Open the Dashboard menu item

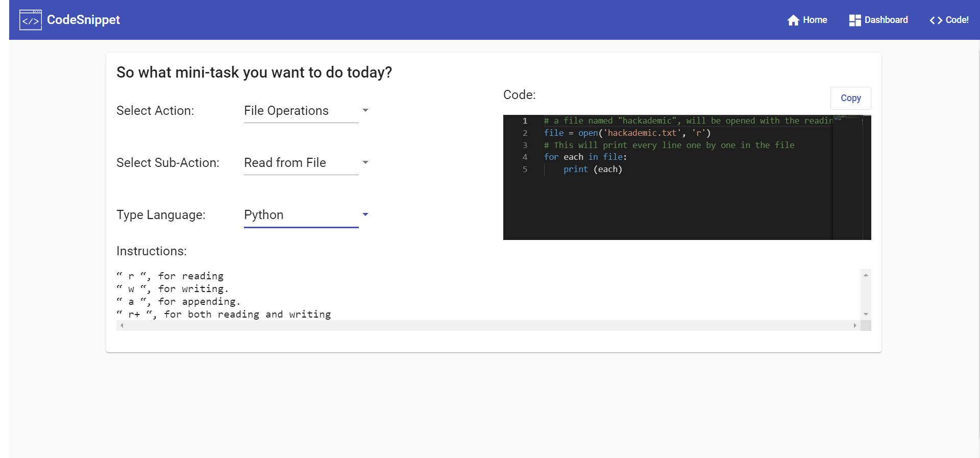pyautogui.click(x=878, y=20)
